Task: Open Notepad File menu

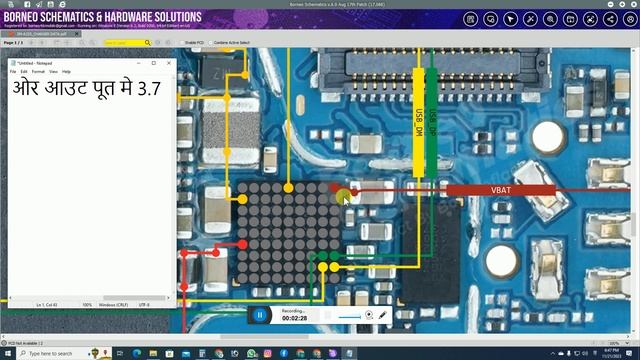Action: point(13,71)
